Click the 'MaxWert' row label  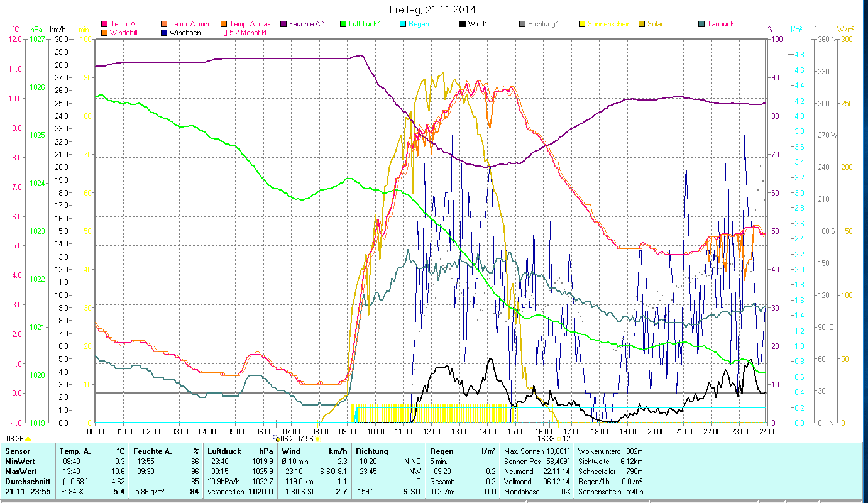point(21,472)
